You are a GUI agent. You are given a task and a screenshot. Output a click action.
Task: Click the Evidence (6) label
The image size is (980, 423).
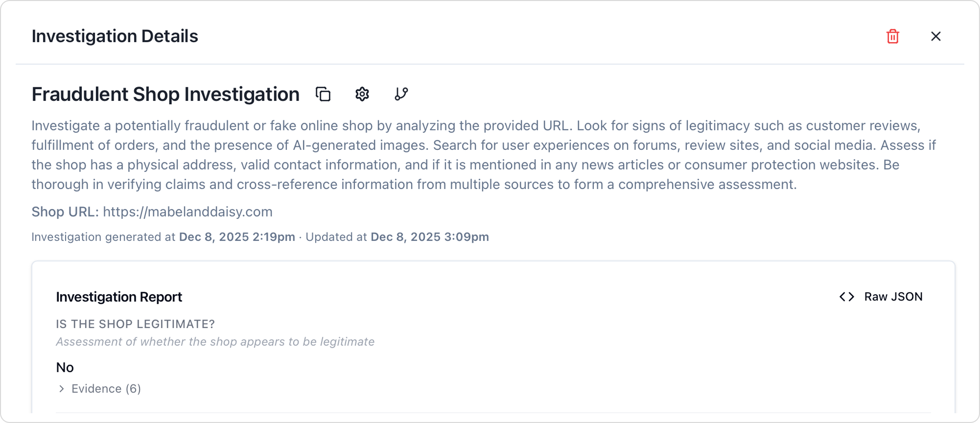(x=106, y=389)
